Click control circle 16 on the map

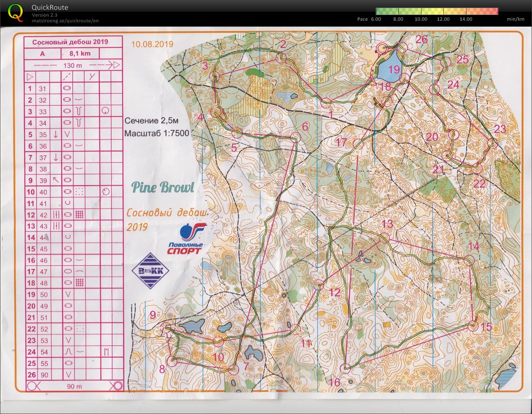click(x=346, y=368)
